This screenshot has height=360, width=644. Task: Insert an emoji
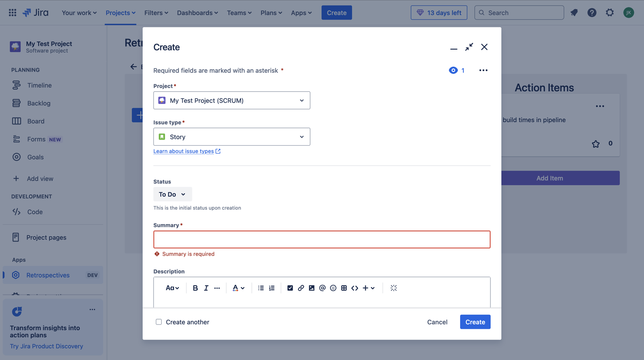(333, 288)
